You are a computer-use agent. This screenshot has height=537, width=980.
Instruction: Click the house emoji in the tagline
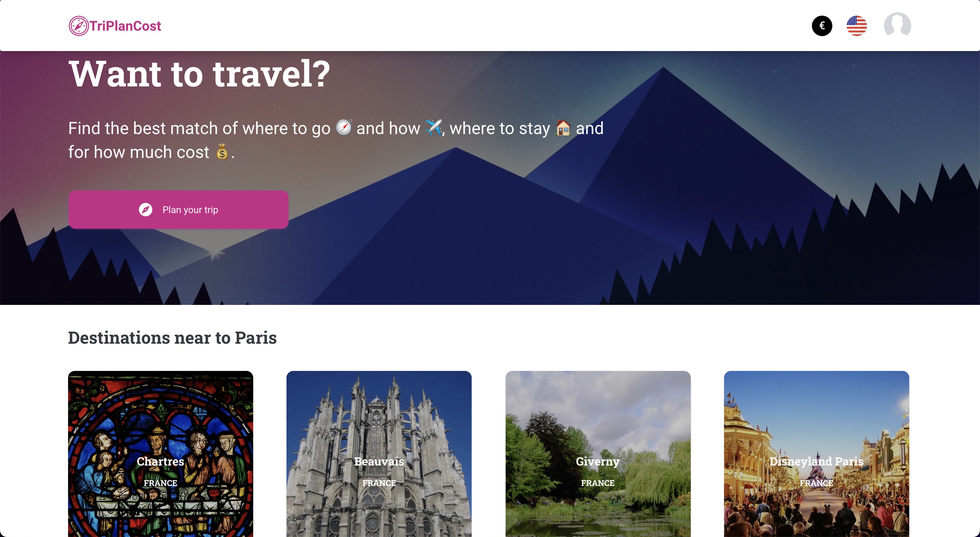coord(563,128)
